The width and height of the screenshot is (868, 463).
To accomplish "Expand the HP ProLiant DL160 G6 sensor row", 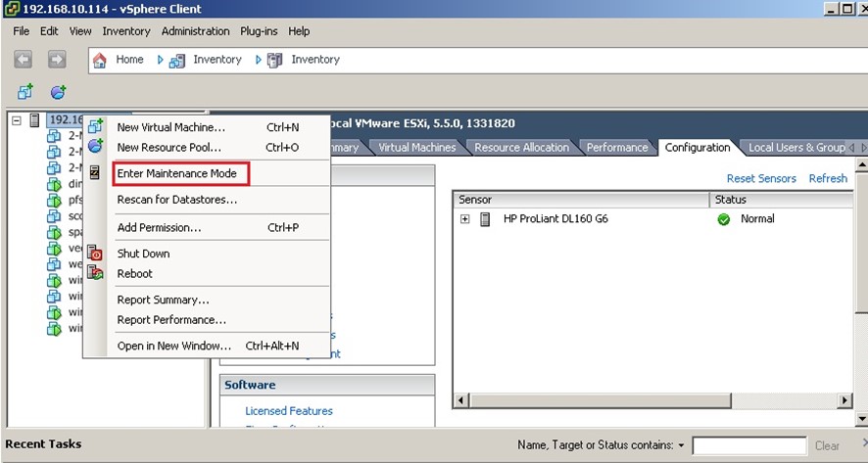I will point(465,219).
